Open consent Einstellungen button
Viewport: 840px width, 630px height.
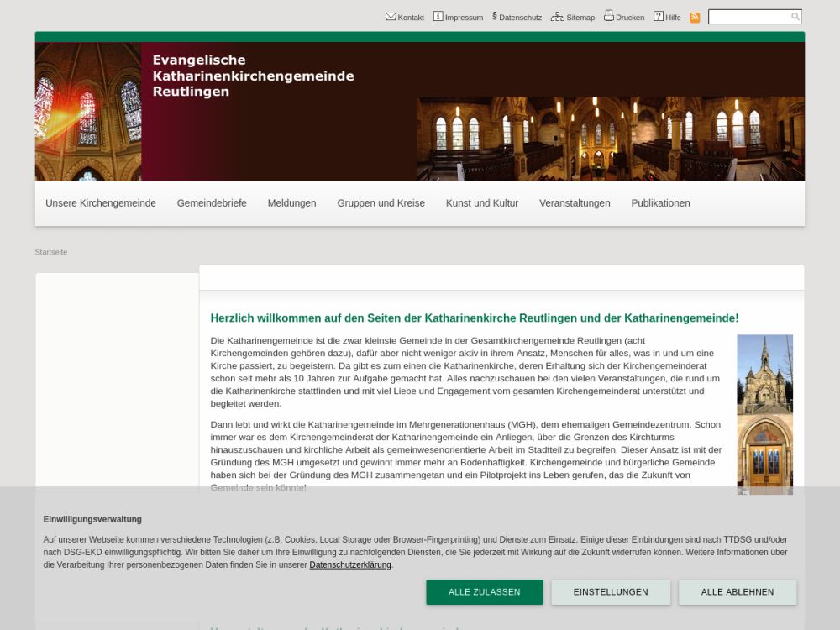611,592
